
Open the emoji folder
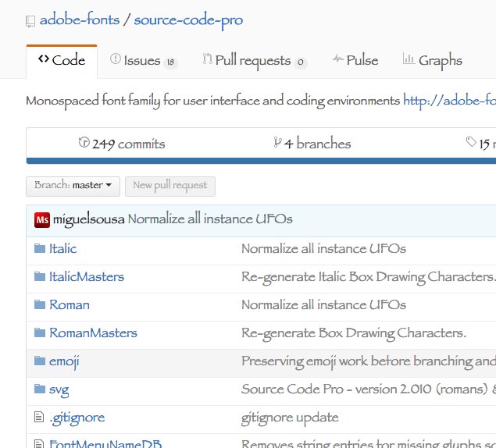click(x=64, y=361)
